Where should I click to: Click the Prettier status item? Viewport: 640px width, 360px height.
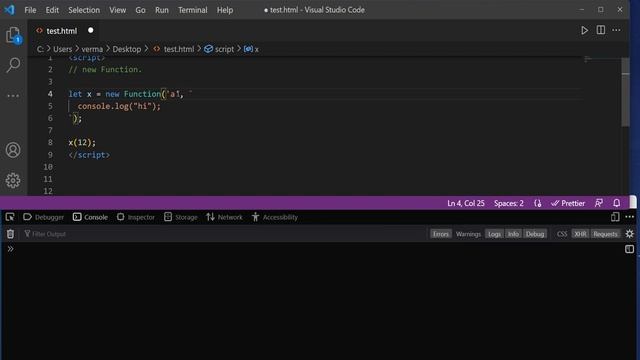(568, 203)
